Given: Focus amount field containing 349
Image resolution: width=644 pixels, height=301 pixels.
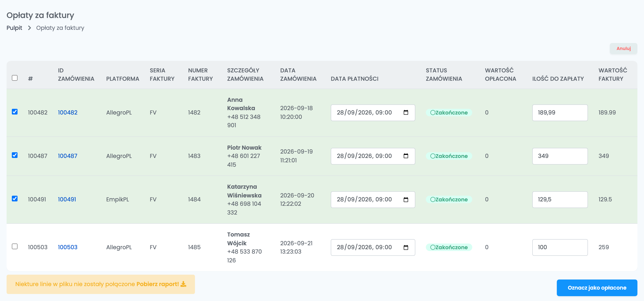Looking at the screenshot, I should pyautogui.click(x=560, y=156).
